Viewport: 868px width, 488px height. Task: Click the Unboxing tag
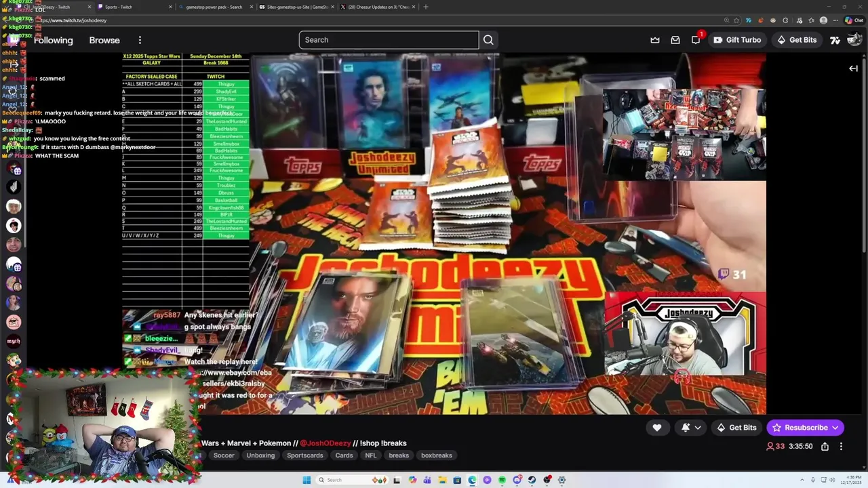[261, 455]
